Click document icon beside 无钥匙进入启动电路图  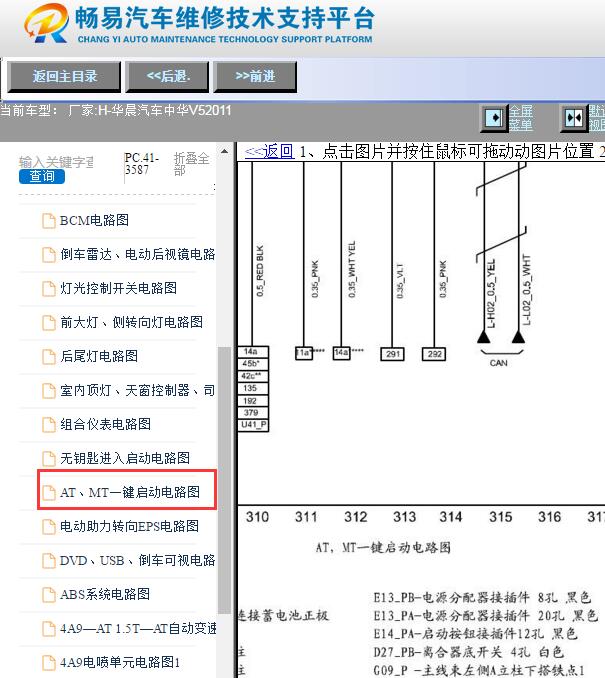pos(48,459)
